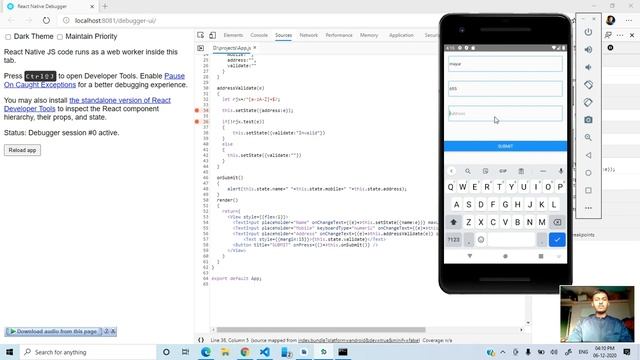Viewport: 640px width, 360px height.
Task: Open the browser settings and more menu
Action: tap(629, 20)
